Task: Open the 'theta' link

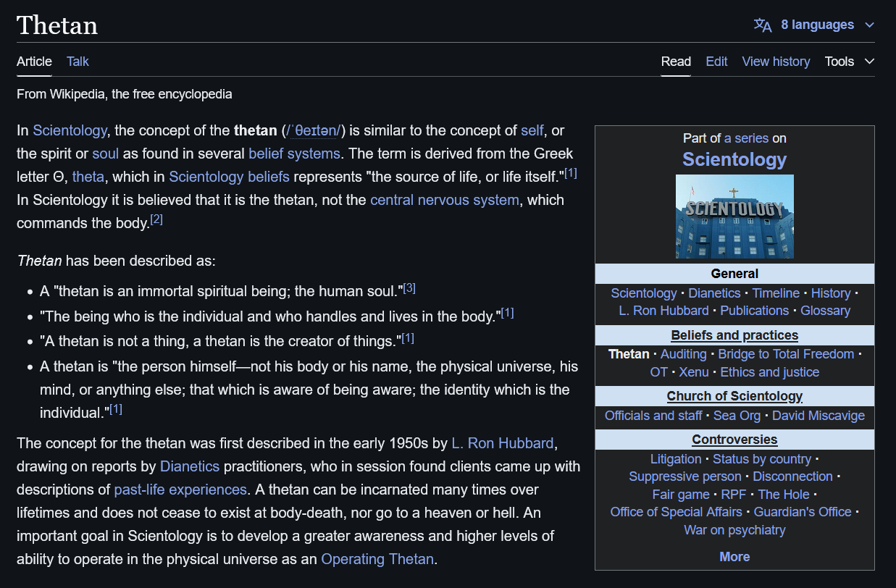Action: click(88, 177)
